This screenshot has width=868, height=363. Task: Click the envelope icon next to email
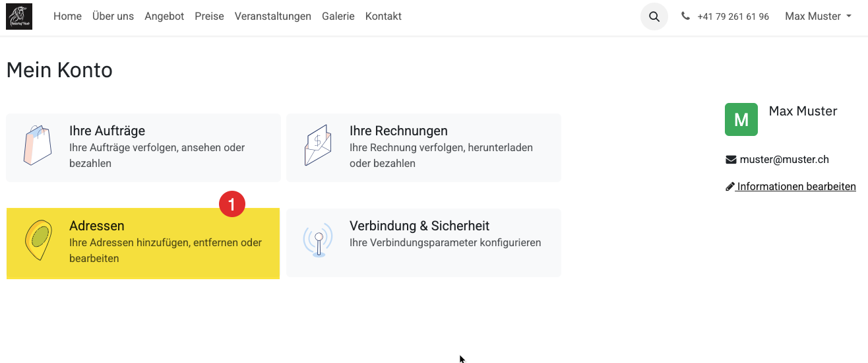[730, 160]
